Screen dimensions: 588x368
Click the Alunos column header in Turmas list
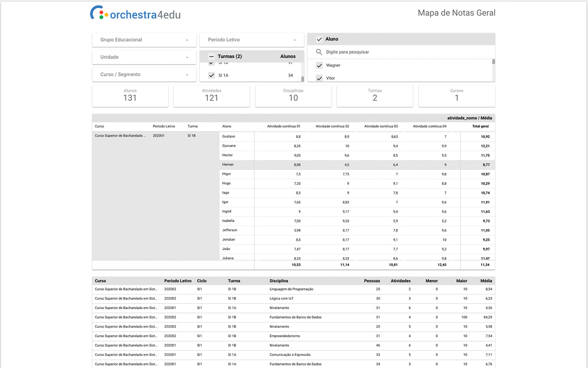288,56
